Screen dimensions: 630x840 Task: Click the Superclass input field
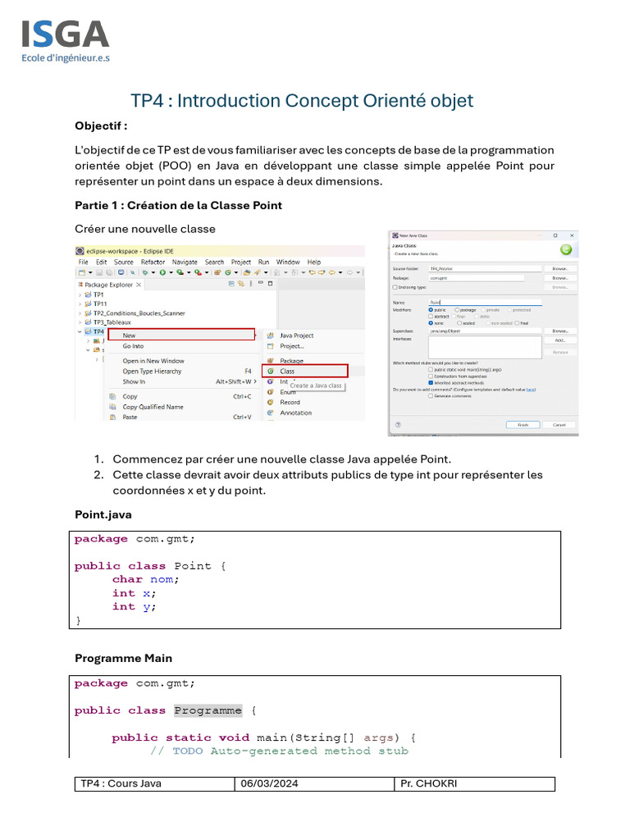[x=485, y=331]
